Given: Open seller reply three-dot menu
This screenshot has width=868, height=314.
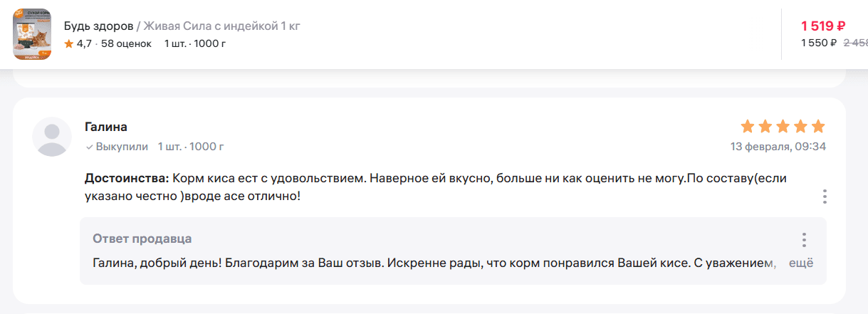Looking at the screenshot, I should (804, 240).
